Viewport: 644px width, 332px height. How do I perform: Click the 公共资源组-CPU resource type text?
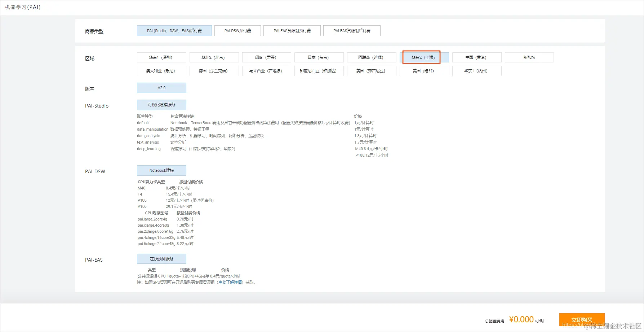(x=151, y=276)
